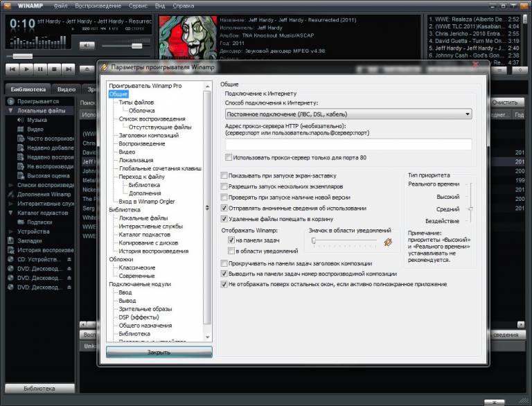Stop playback with the Stop button
532x406 pixels.
tap(54, 69)
